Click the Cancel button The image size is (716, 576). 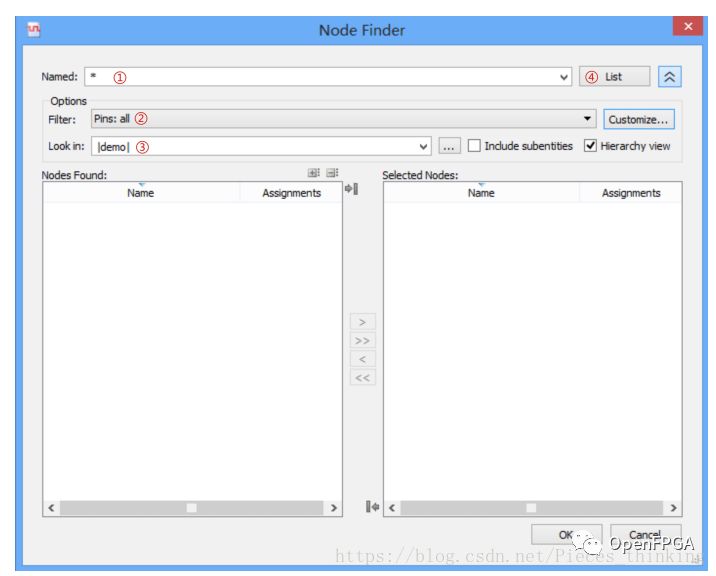click(645, 534)
